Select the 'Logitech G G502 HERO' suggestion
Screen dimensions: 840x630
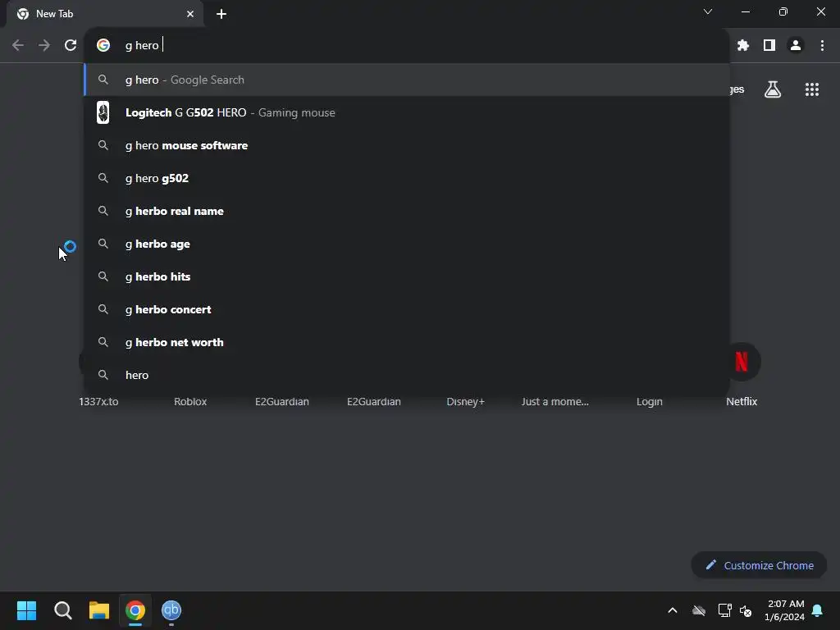(x=407, y=112)
